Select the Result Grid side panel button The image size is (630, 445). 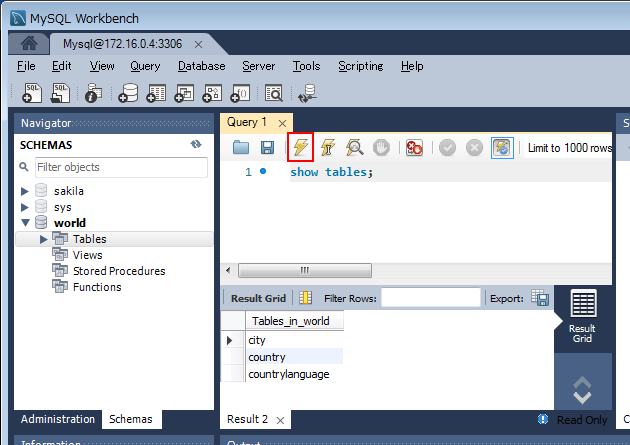[x=582, y=316]
